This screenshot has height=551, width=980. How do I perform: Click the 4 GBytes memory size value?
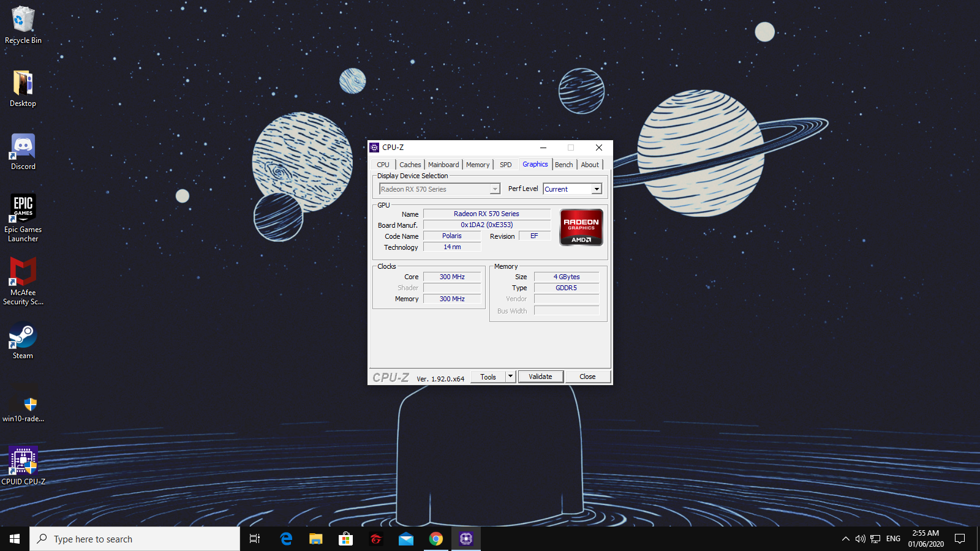coord(567,277)
